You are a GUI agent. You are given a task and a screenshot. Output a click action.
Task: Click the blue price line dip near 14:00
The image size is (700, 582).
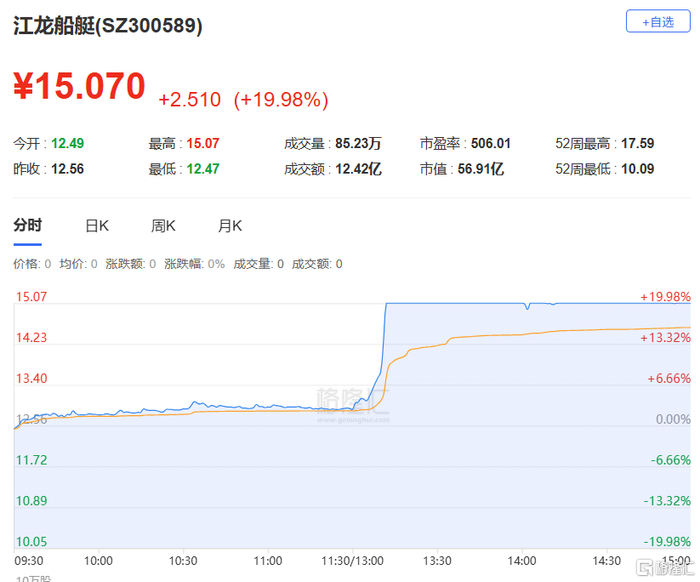(x=528, y=306)
